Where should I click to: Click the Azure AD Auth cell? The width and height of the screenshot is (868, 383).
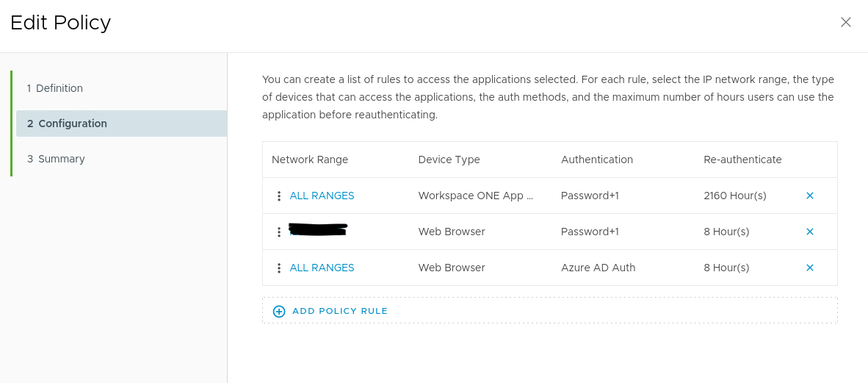(x=598, y=268)
